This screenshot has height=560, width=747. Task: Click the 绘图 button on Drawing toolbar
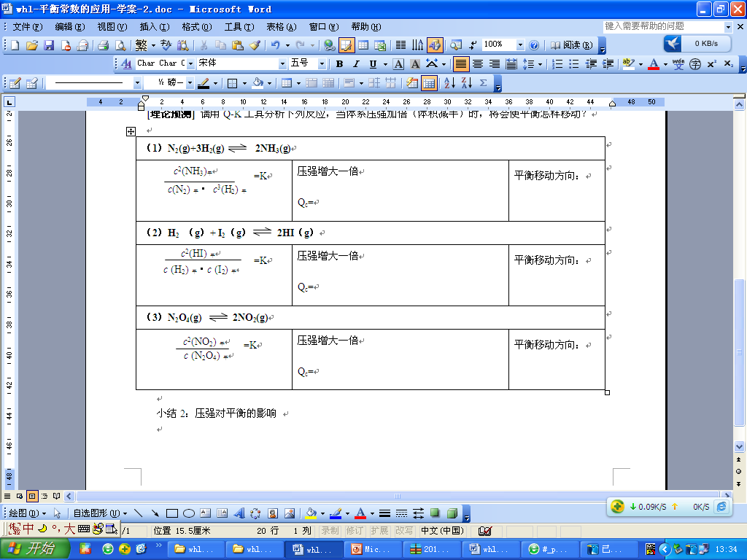point(18,513)
